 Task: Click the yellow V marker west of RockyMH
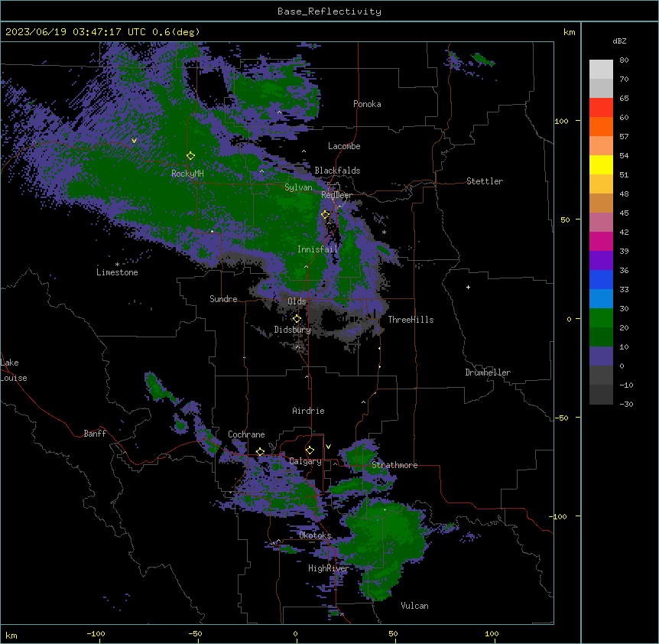tap(134, 141)
